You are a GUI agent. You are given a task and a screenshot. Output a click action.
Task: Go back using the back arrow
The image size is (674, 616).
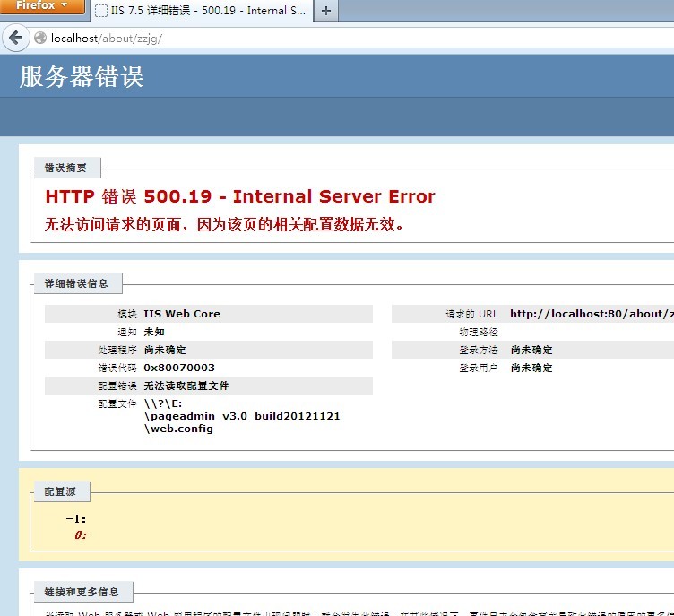coord(15,38)
